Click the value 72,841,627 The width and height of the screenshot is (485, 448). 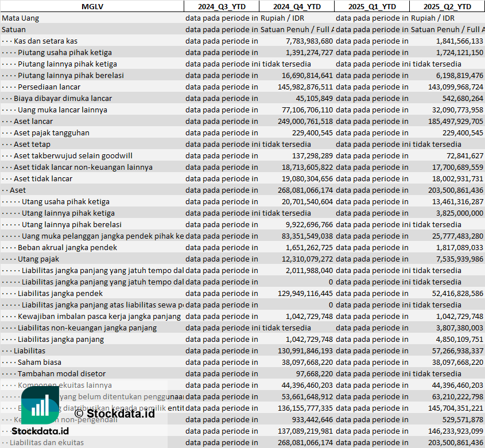point(464,155)
